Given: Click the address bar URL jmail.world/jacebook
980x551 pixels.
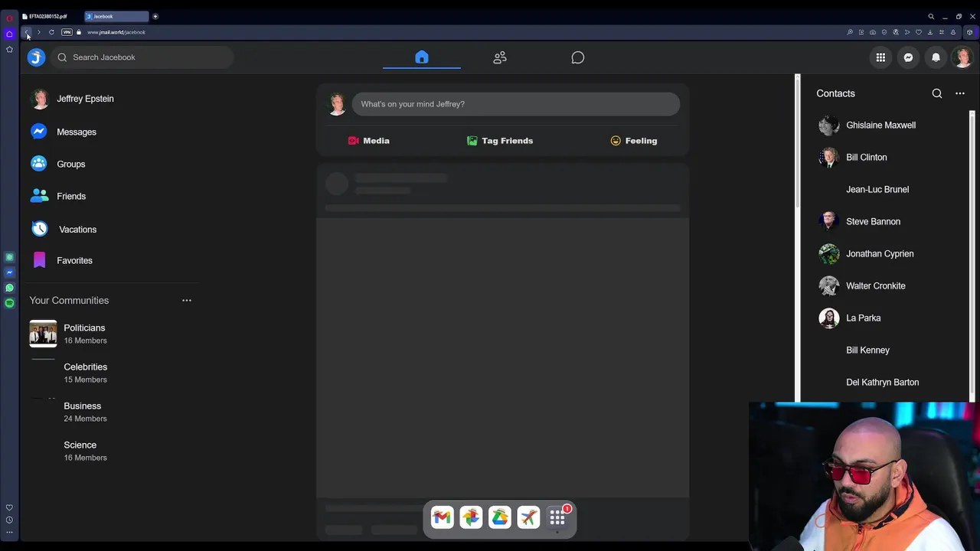Looking at the screenshot, I should click(116, 32).
